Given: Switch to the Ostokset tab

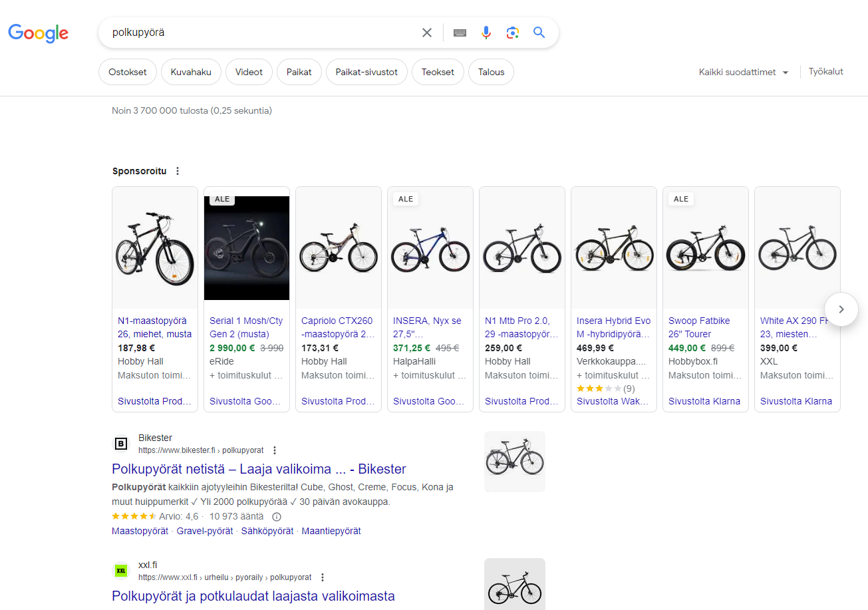Looking at the screenshot, I should pyautogui.click(x=127, y=71).
